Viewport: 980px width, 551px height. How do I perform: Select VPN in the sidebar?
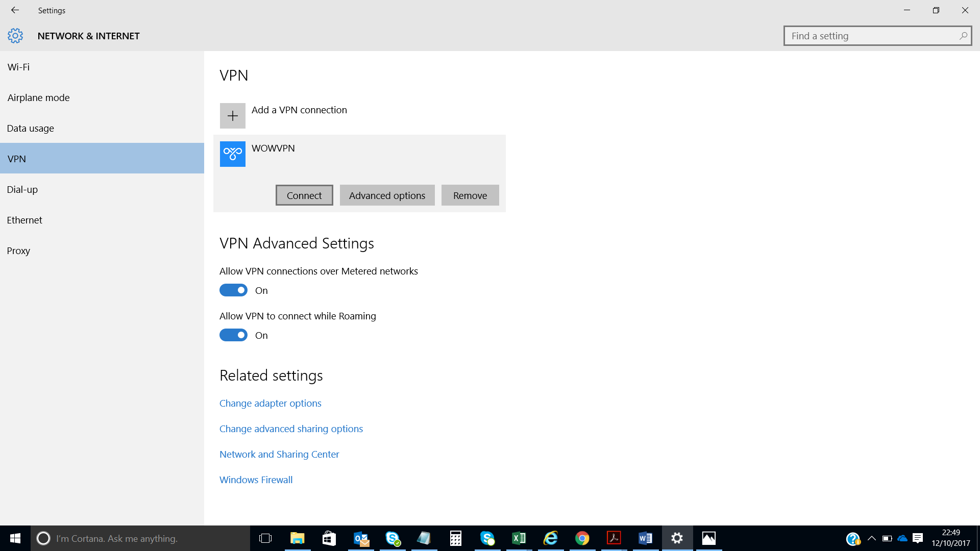coord(102,159)
